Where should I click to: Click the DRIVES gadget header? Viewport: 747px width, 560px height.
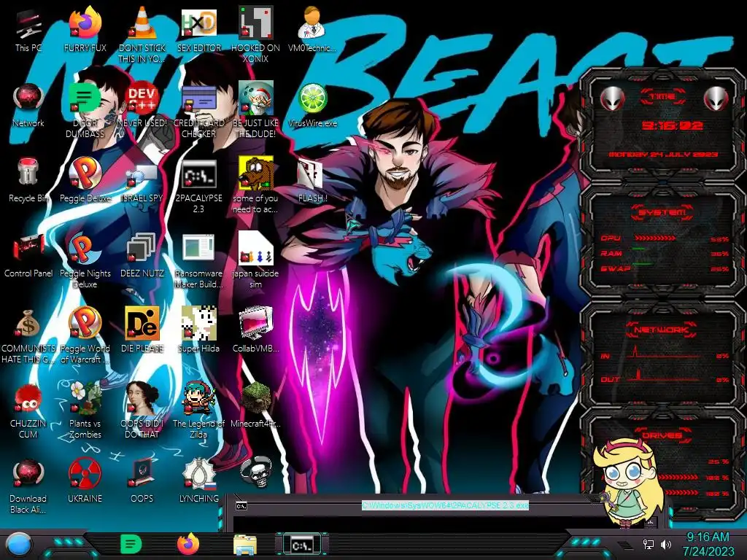(x=661, y=435)
